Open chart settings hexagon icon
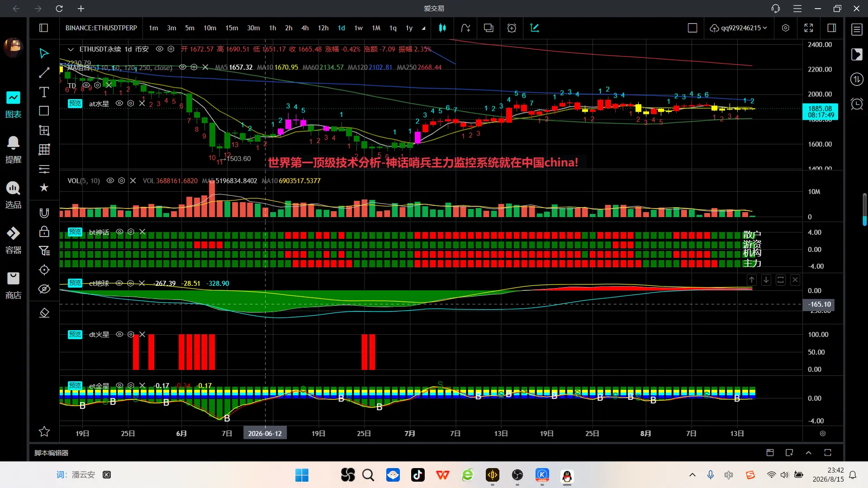 click(786, 28)
